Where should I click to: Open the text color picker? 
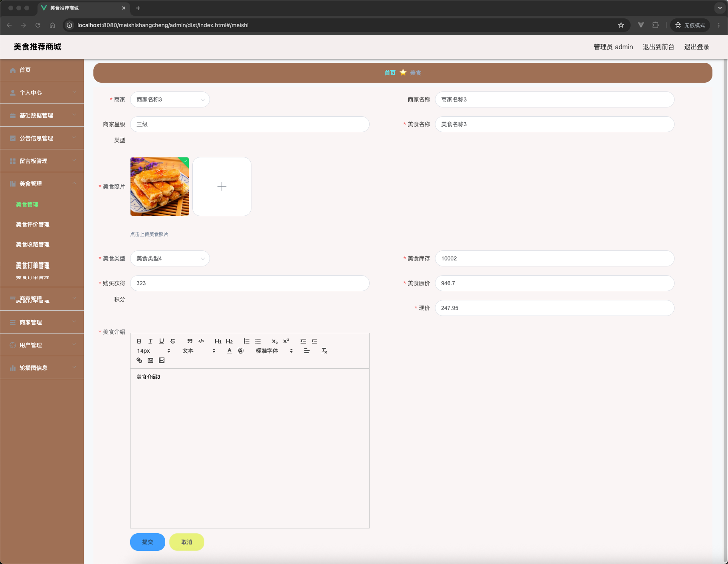click(x=229, y=351)
